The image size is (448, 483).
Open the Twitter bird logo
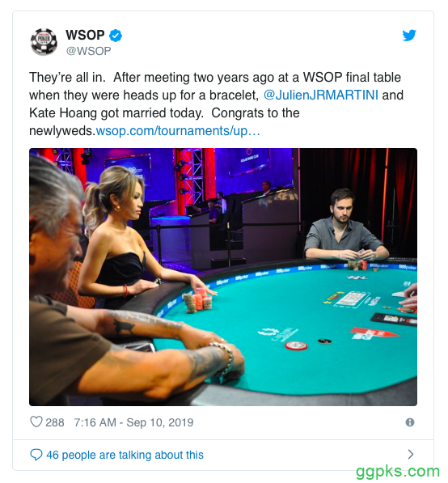(409, 35)
